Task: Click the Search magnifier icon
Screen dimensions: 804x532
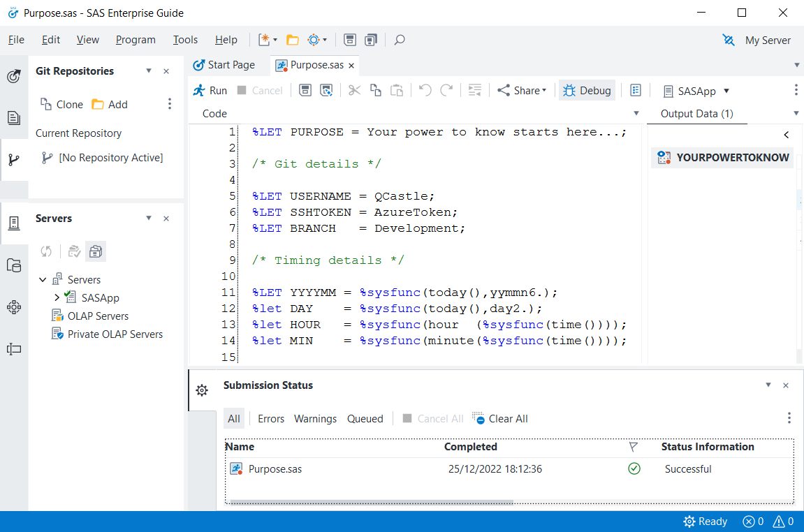Action: pyautogui.click(x=400, y=40)
